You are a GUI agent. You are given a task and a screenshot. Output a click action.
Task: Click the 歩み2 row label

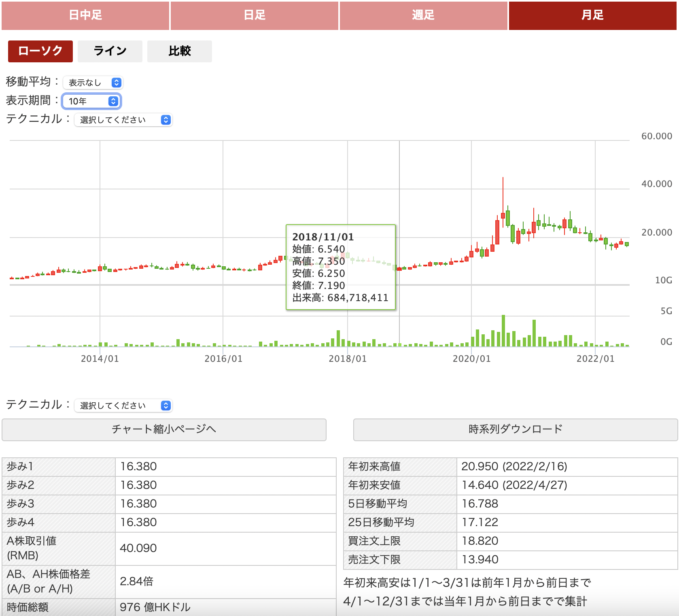pos(59,486)
